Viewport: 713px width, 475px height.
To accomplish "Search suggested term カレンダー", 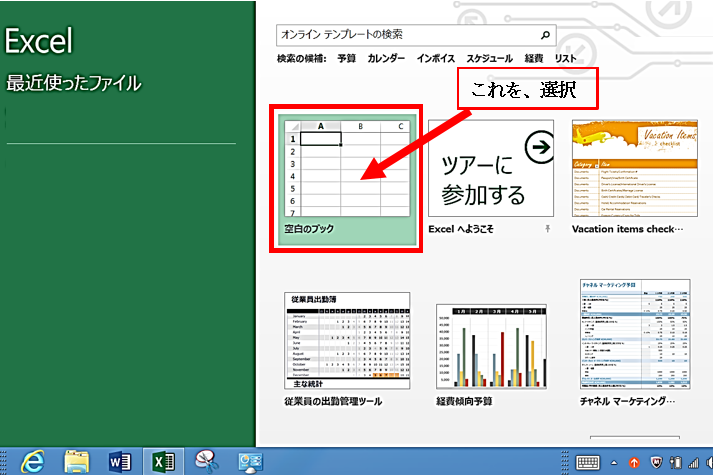I will point(386,59).
